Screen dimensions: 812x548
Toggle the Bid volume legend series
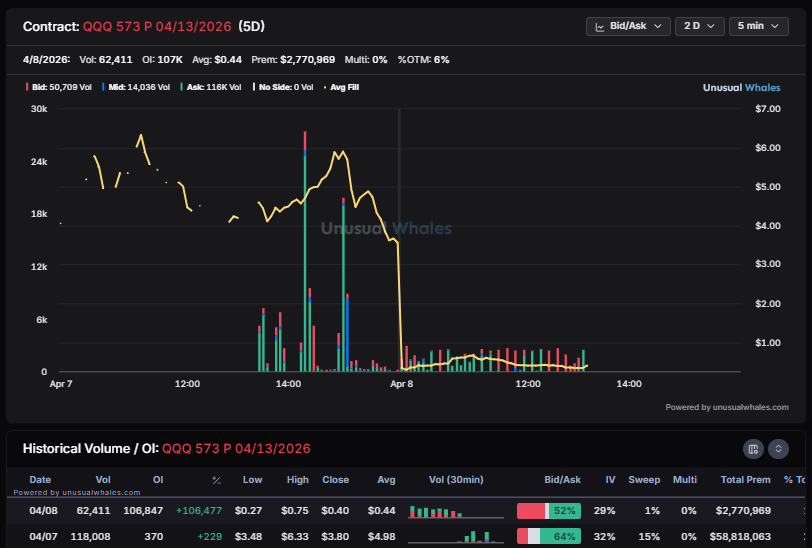pyautogui.click(x=59, y=87)
